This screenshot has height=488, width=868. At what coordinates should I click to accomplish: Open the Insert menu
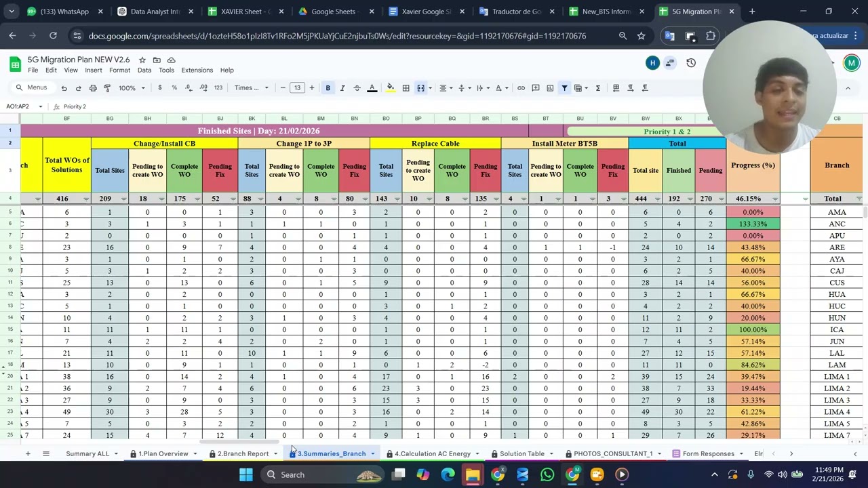[94, 70]
